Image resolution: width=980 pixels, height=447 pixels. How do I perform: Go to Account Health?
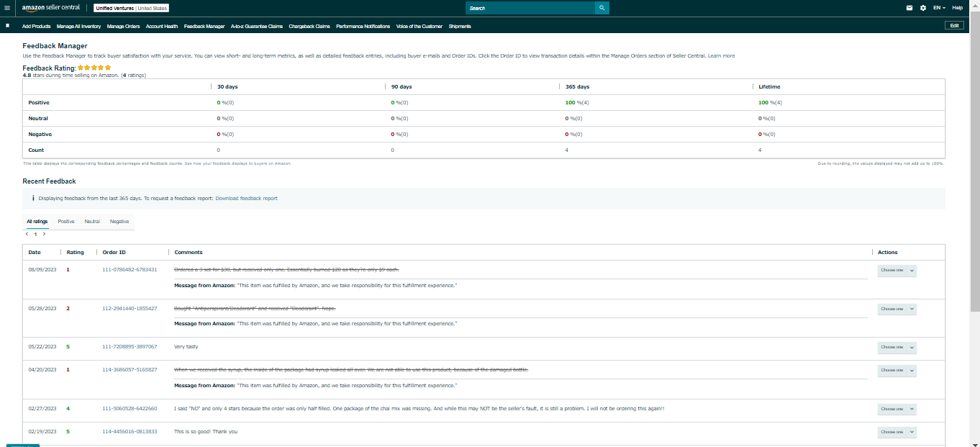[162, 26]
